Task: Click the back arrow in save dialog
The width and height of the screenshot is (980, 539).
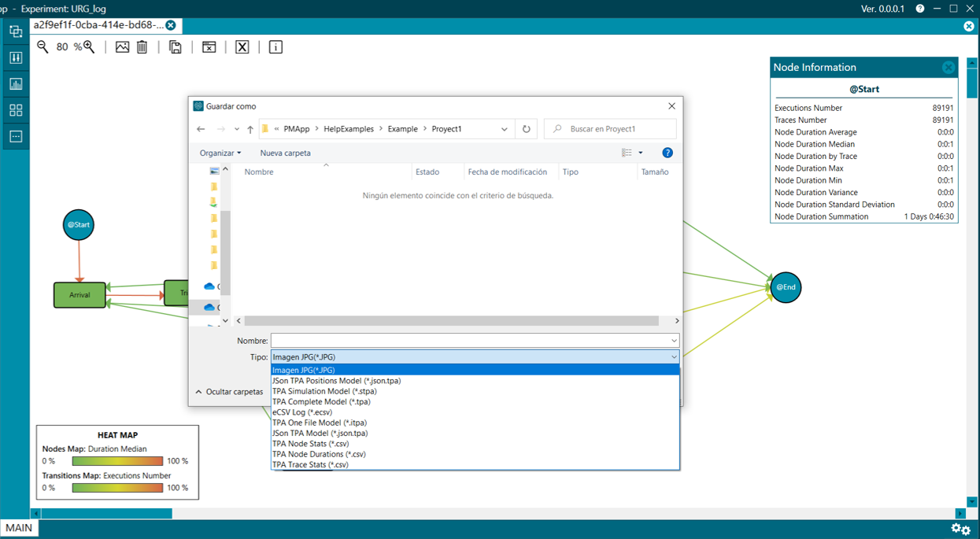Action: click(201, 129)
